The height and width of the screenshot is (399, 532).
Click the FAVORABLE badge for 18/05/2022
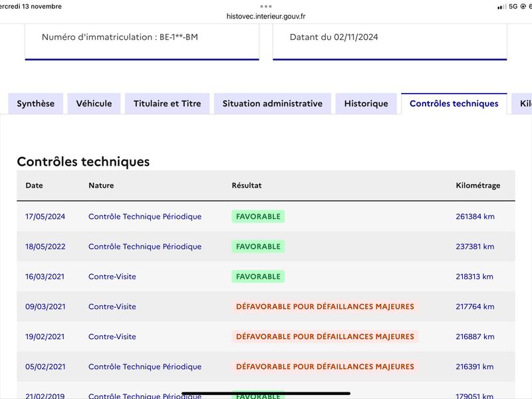pos(258,247)
